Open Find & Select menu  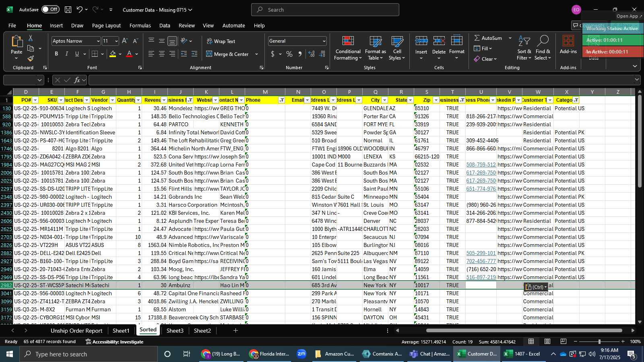point(543,48)
